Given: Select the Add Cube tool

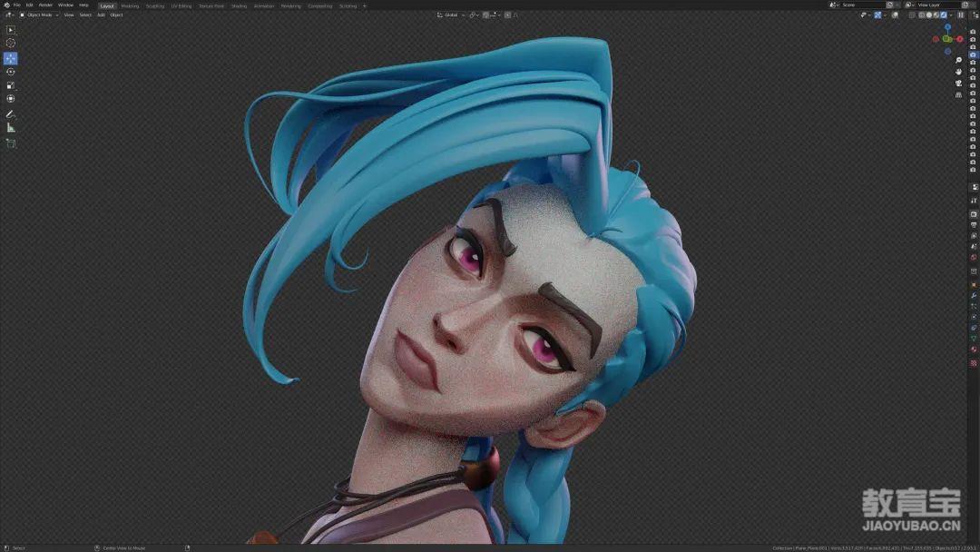Looking at the screenshot, I should coord(11,143).
